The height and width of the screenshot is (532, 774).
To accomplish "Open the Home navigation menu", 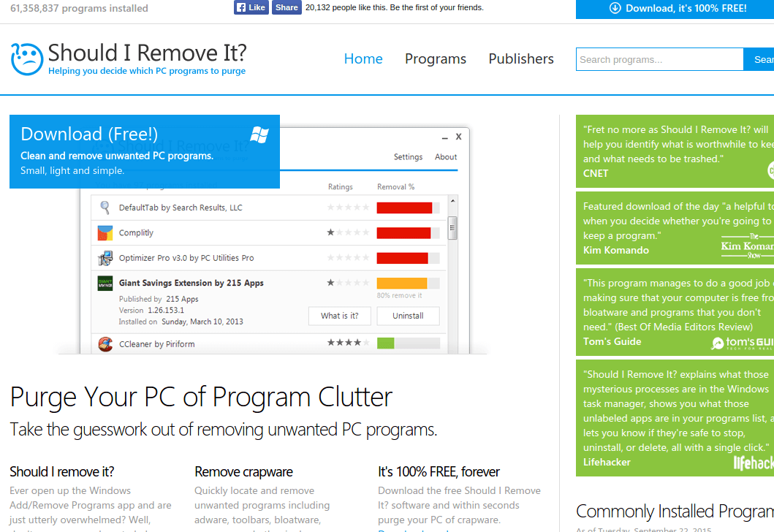I will (x=363, y=58).
